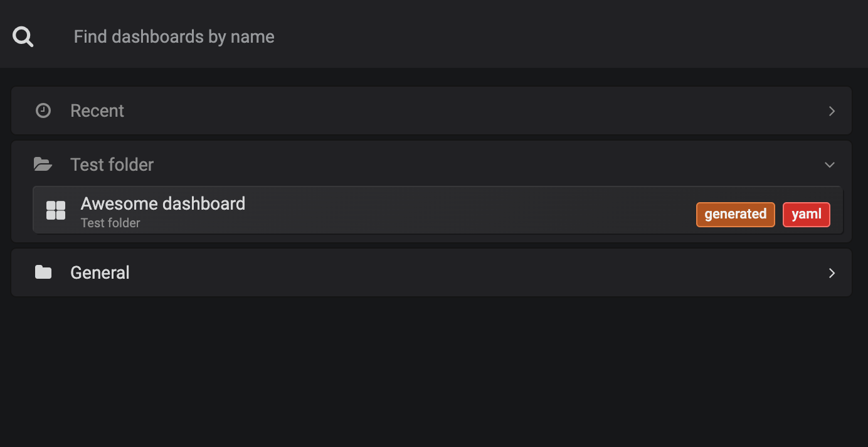
Task: Open the Recent section label
Action: pyautogui.click(x=97, y=111)
